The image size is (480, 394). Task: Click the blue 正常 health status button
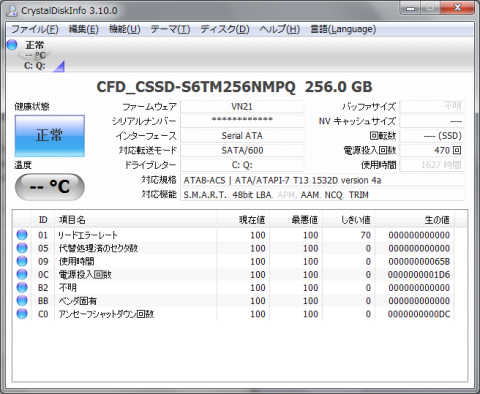(50, 136)
